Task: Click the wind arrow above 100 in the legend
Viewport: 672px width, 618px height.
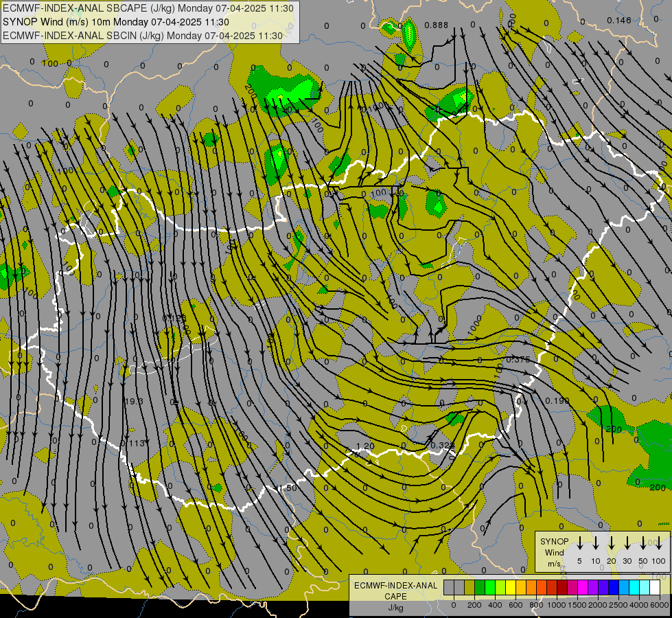Action: coord(659,543)
